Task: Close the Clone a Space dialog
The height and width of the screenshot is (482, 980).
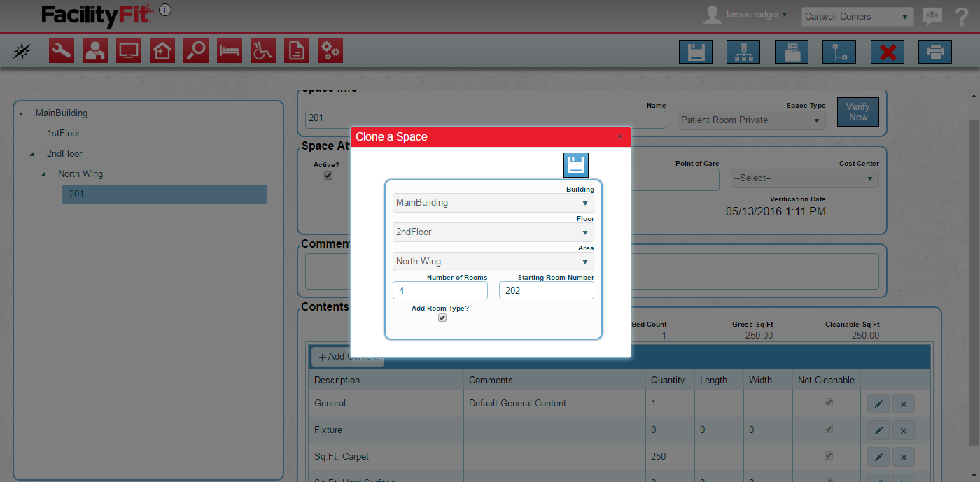Action: [619, 137]
